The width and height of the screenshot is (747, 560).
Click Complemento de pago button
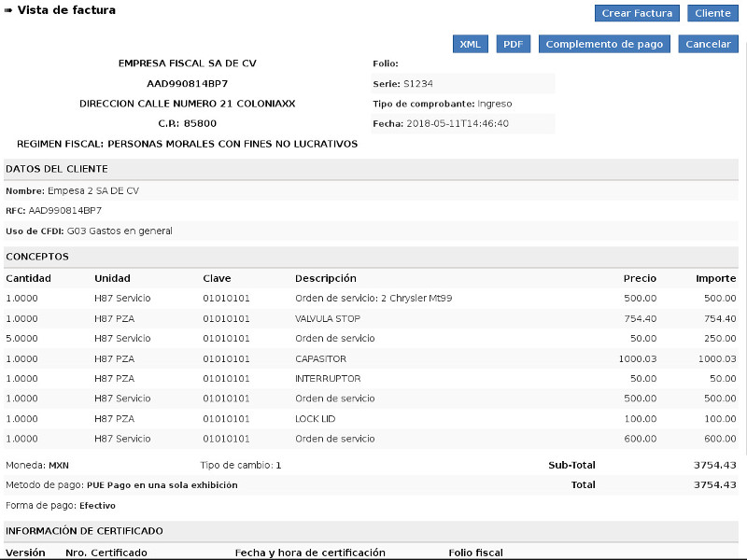(x=604, y=44)
